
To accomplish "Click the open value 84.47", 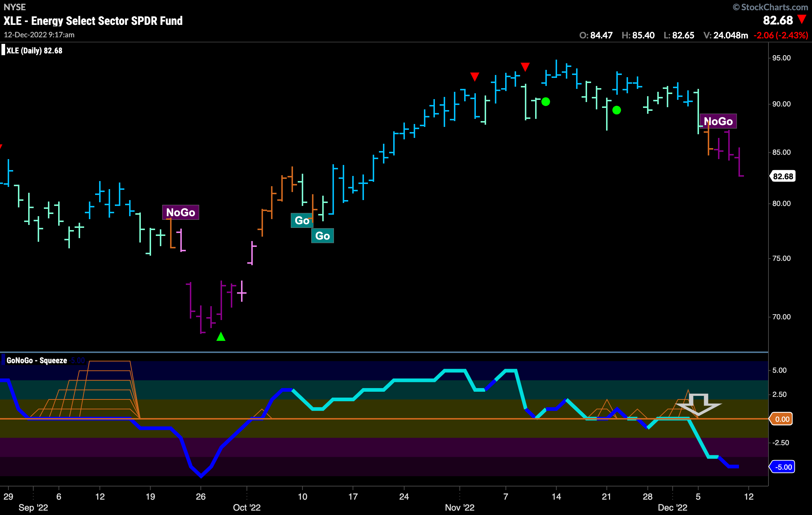I will coord(601,35).
